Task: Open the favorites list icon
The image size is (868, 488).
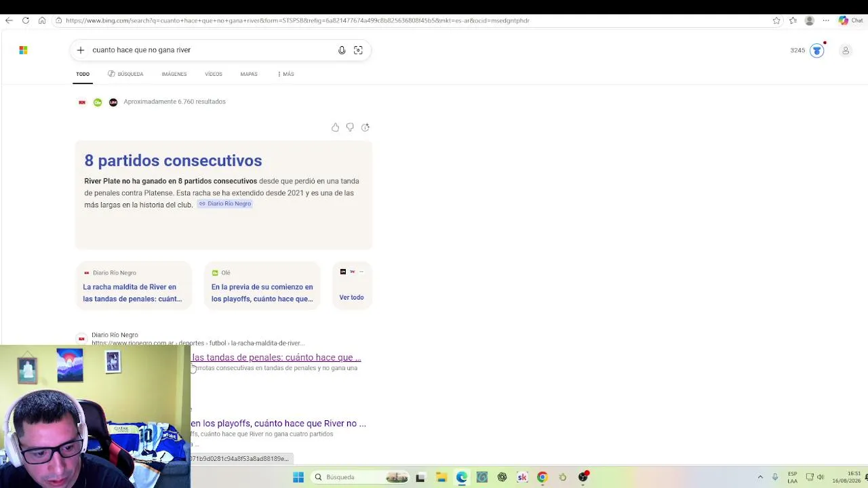Action: point(793,20)
